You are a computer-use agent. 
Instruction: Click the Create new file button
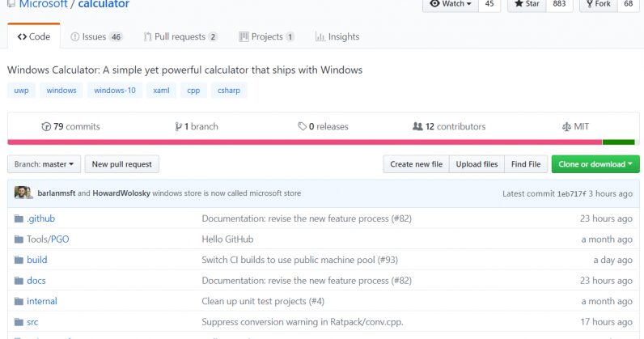coord(416,164)
